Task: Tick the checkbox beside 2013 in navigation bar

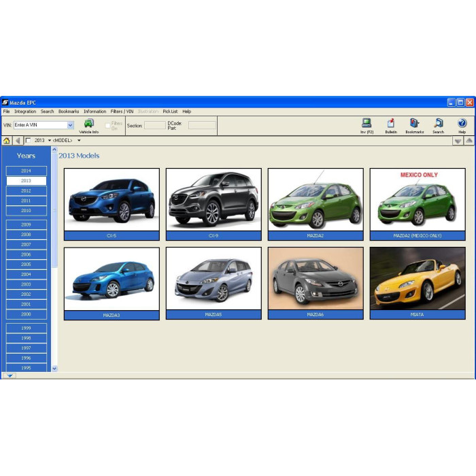Action: pyautogui.click(x=29, y=140)
